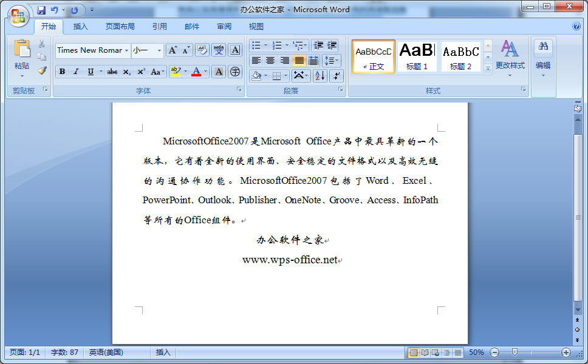Open the font name dropdown (Times New Roman)

click(127, 50)
